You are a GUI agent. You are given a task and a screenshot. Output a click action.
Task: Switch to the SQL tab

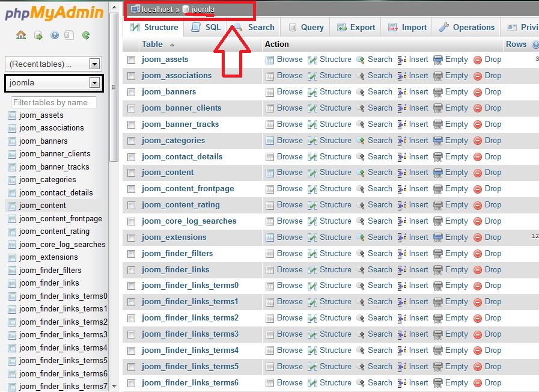click(206, 28)
